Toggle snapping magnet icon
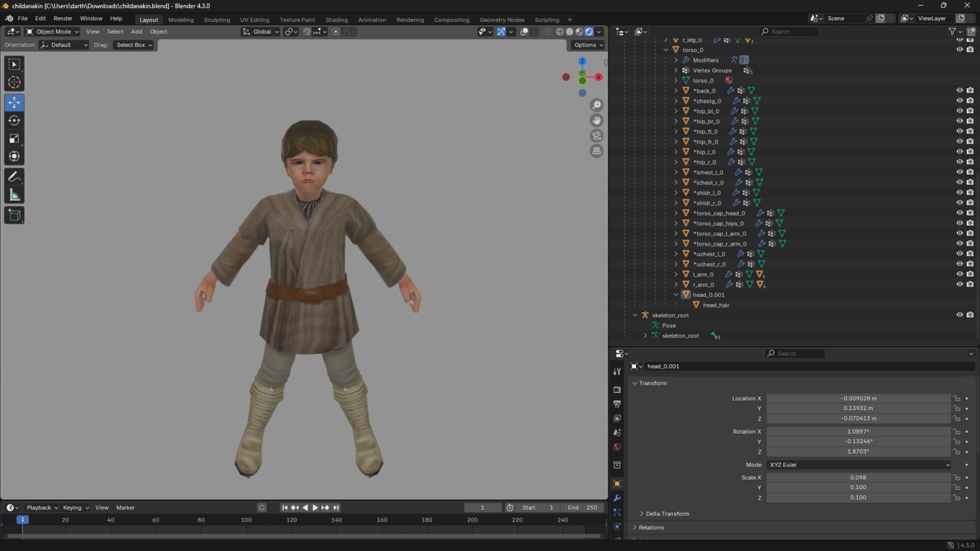 (x=307, y=32)
